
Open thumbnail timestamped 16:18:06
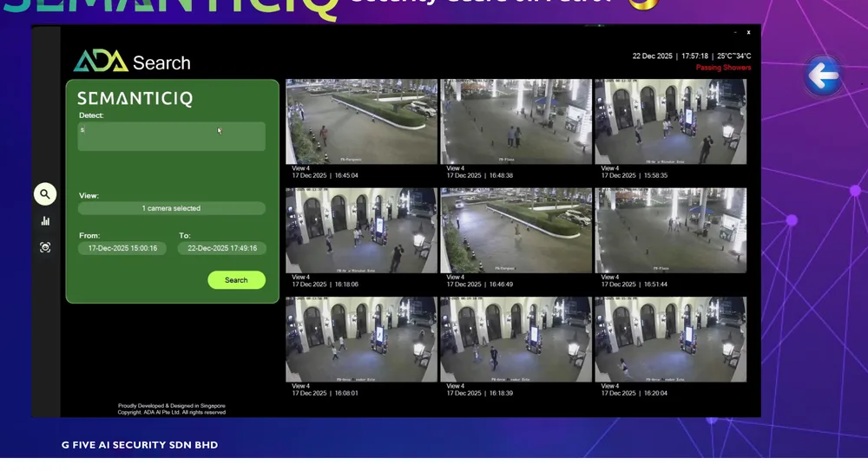coord(361,230)
